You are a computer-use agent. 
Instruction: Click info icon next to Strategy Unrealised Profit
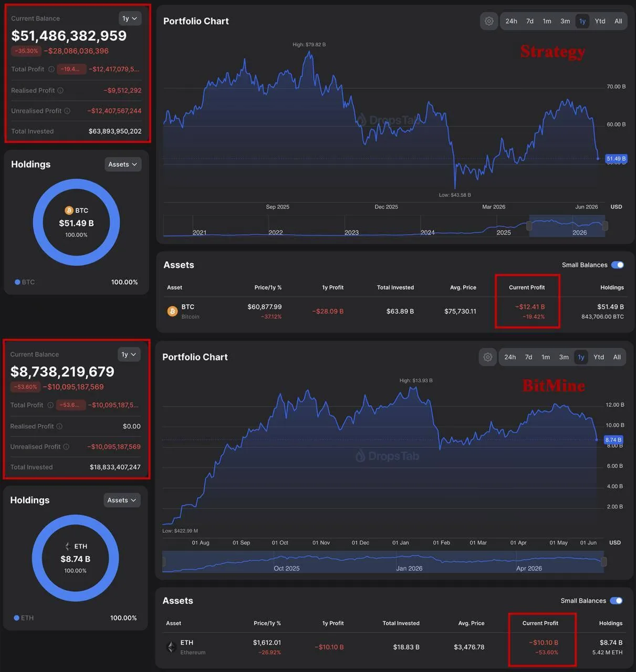tap(67, 111)
